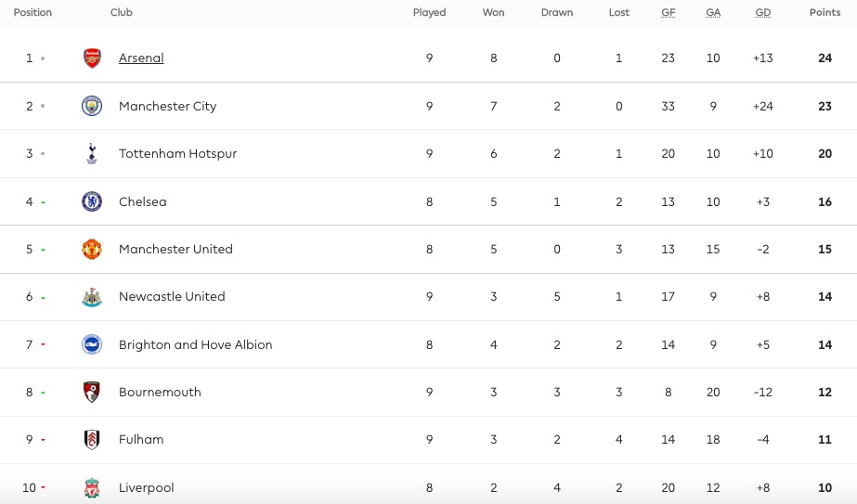
Task: Click the Arsenal club crest
Action: [x=91, y=58]
